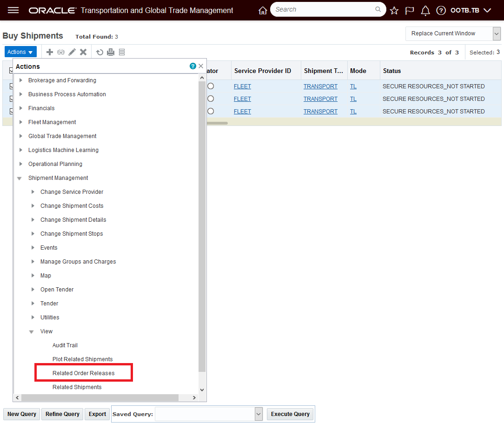Open notifications bell icon
The height and width of the screenshot is (430, 504).
[425, 11]
